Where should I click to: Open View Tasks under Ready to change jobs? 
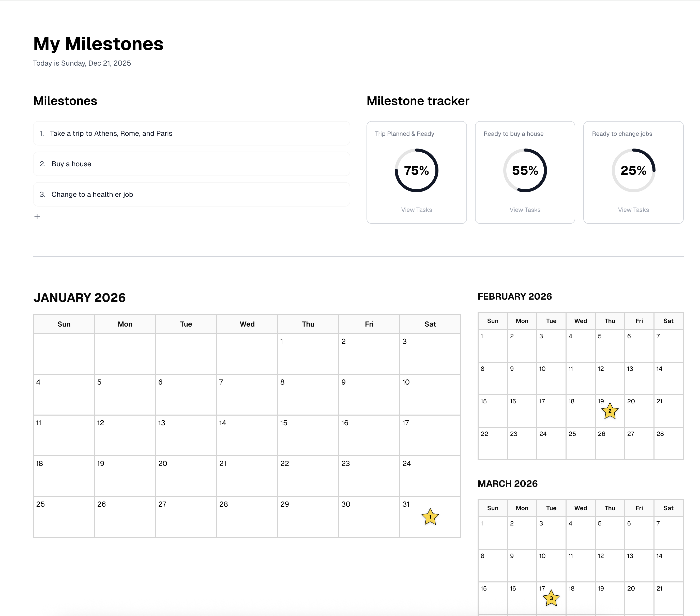click(633, 209)
